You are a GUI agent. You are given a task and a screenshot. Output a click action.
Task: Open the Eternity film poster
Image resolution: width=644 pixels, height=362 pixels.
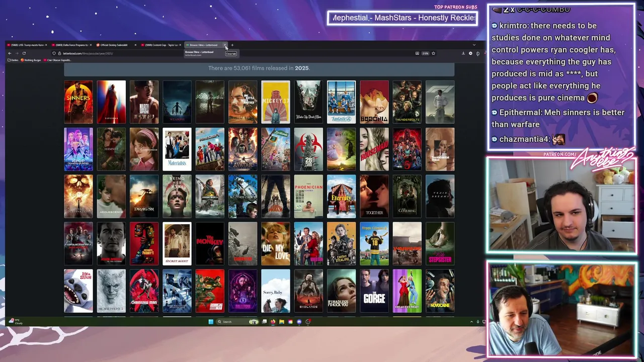point(341,197)
